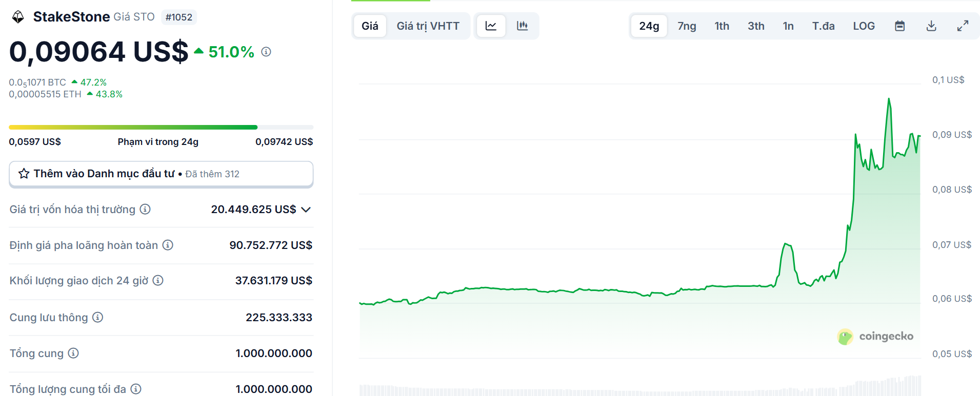Click the StakeStone coin name heading

pyautogui.click(x=71, y=17)
